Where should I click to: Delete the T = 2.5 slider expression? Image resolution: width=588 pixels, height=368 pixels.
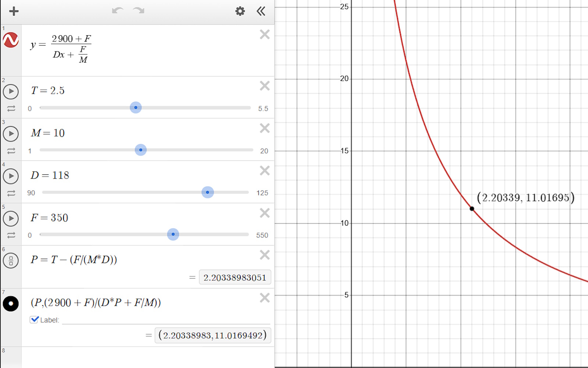tap(264, 86)
